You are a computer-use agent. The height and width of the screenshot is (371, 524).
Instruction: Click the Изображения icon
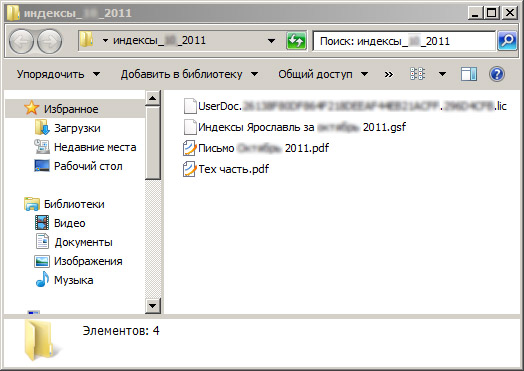pos(42,261)
